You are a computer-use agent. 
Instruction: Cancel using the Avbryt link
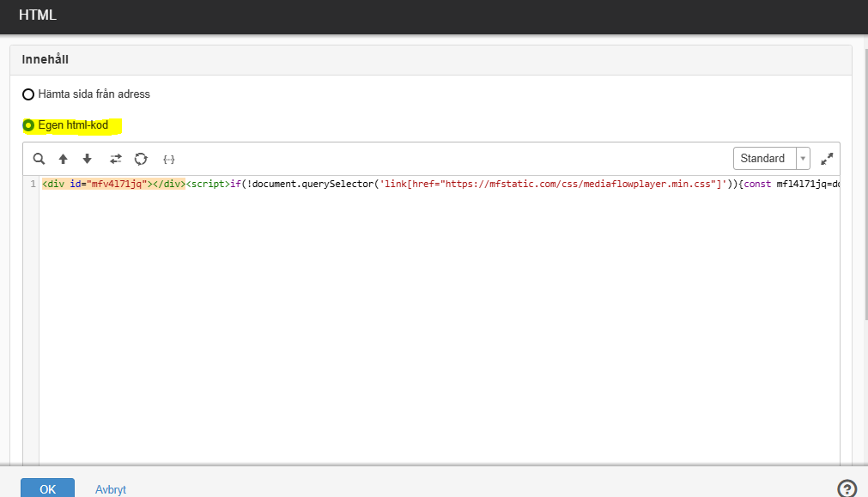[x=111, y=489]
